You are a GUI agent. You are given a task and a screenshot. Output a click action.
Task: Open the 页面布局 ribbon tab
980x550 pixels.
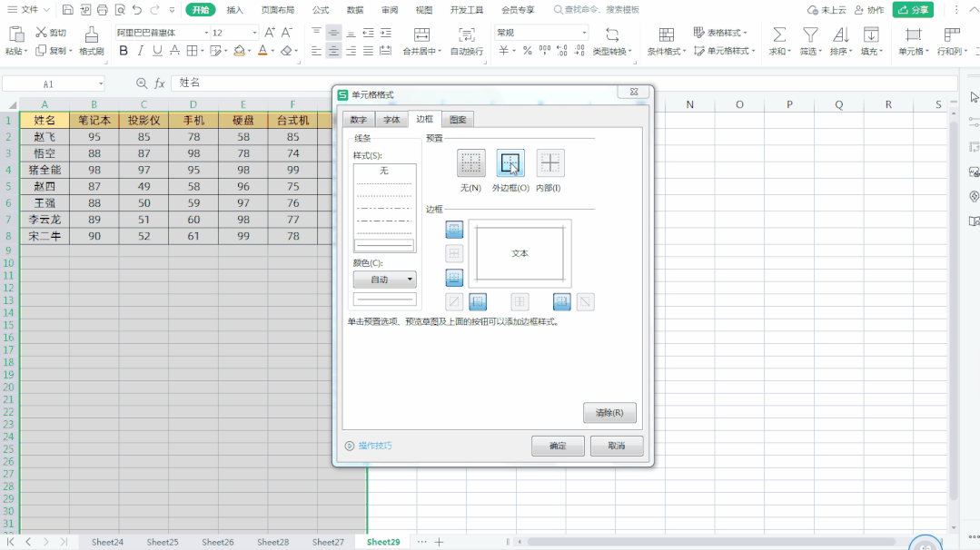pos(278,10)
